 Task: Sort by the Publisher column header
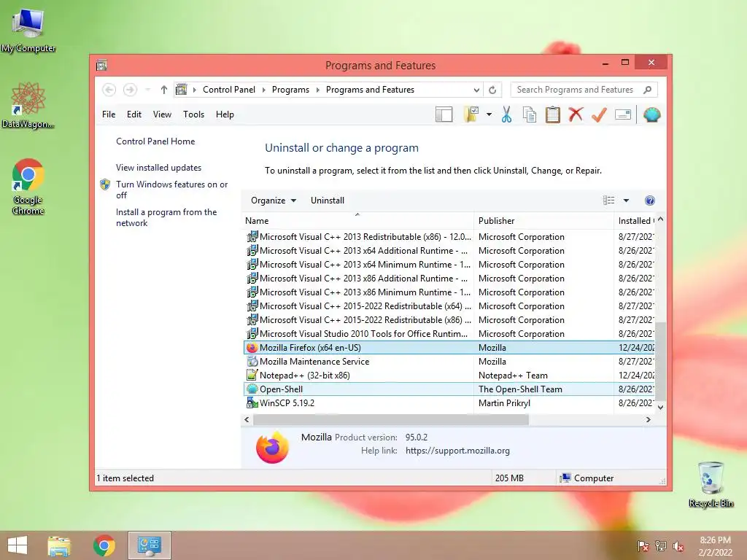click(x=543, y=220)
